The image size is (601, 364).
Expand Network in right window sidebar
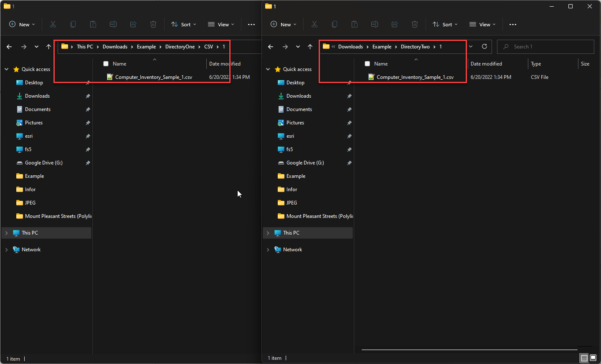tap(268, 250)
